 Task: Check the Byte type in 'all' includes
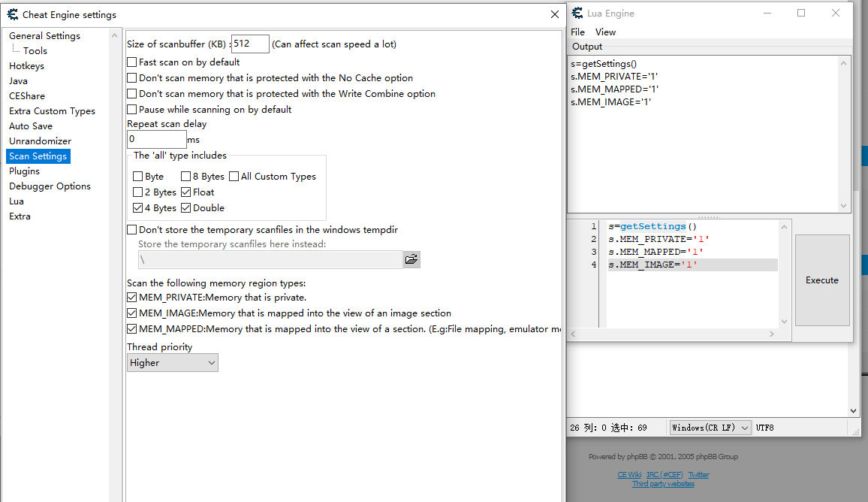138,176
